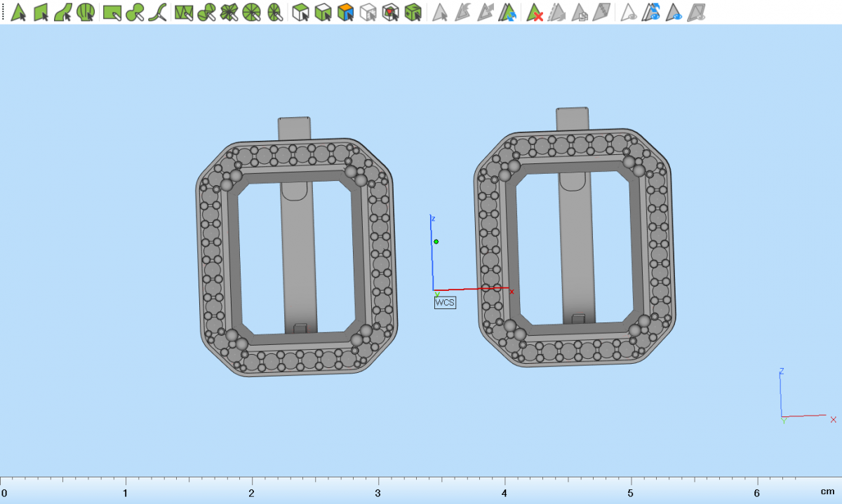The height and width of the screenshot is (504, 842).
Task: Choose the Mark Surface tool
Action: click(63, 12)
